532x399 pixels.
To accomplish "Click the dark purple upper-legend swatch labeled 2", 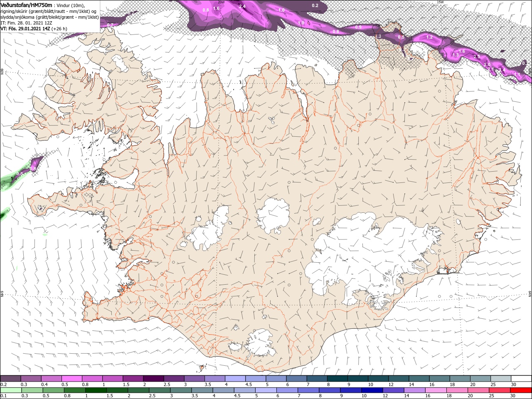I will click(x=153, y=379).
